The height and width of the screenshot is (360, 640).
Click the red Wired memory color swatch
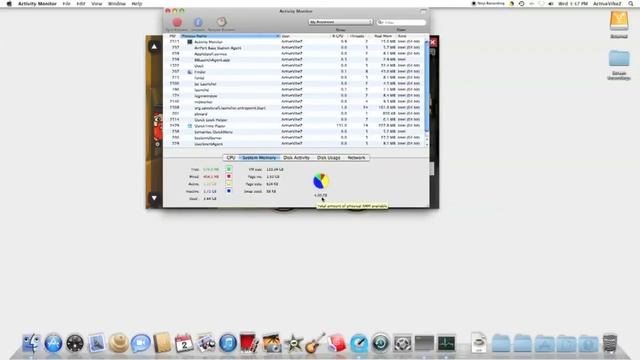tap(229, 176)
